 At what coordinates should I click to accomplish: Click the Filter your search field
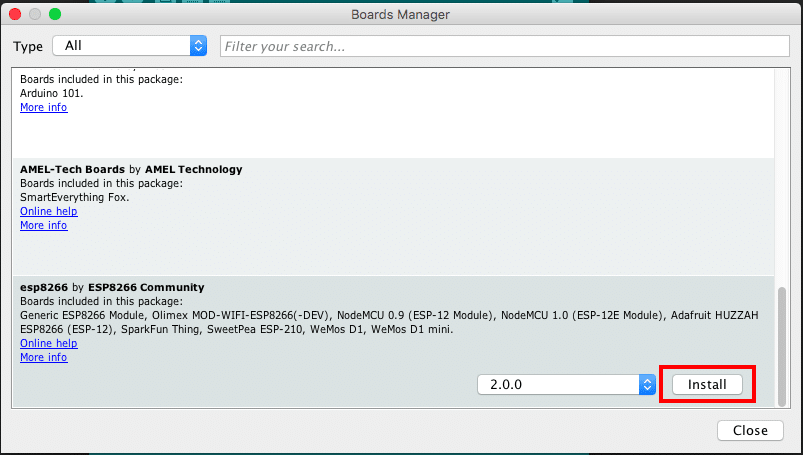point(504,46)
